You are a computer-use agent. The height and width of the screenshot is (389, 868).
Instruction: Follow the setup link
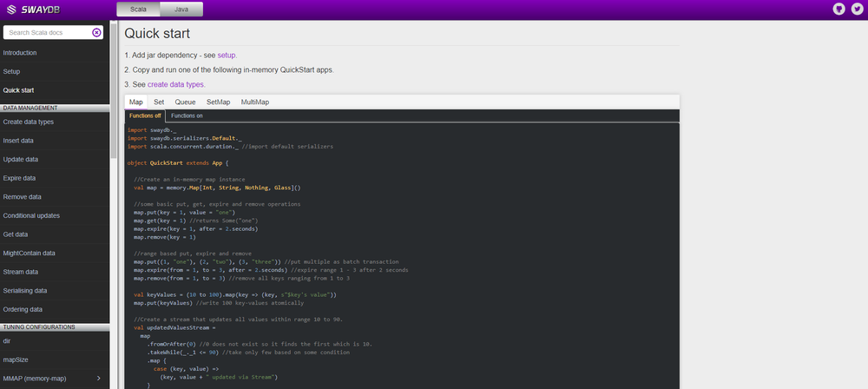point(227,56)
